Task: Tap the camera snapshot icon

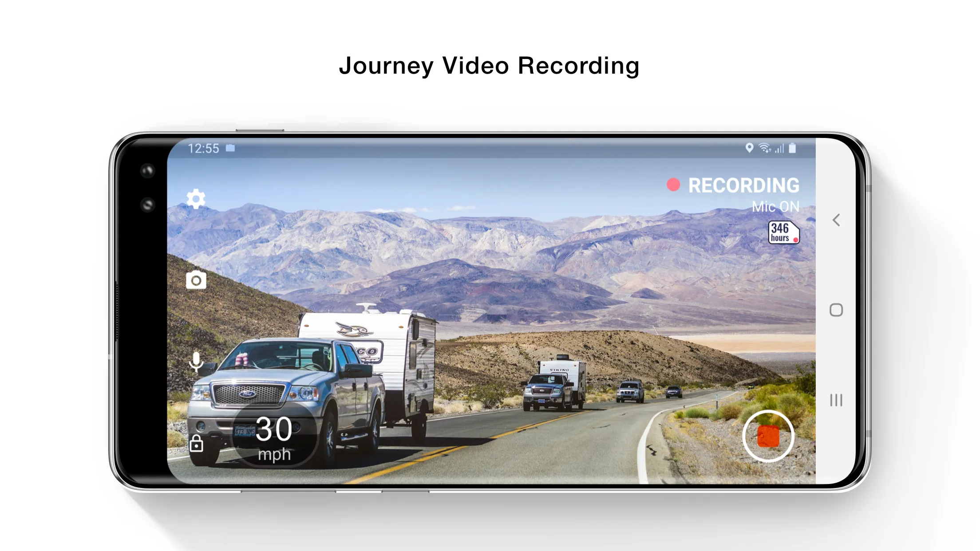Action: click(196, 279)
